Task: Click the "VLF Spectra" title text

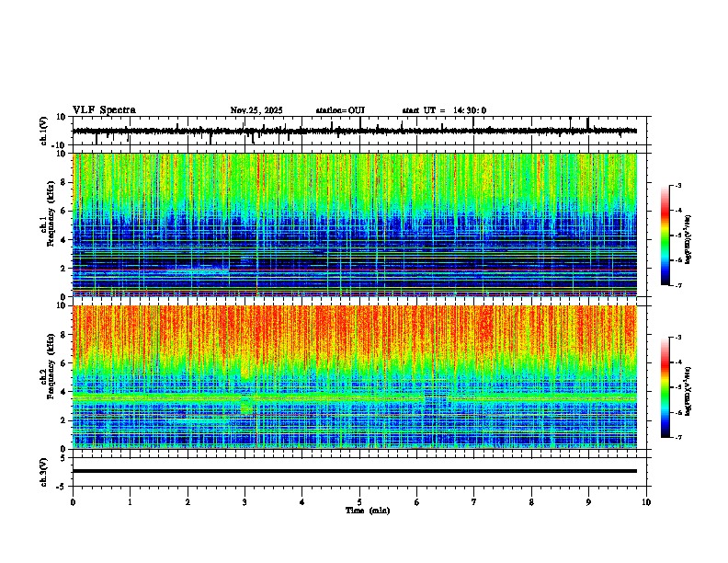Action: tap(104, 110)
